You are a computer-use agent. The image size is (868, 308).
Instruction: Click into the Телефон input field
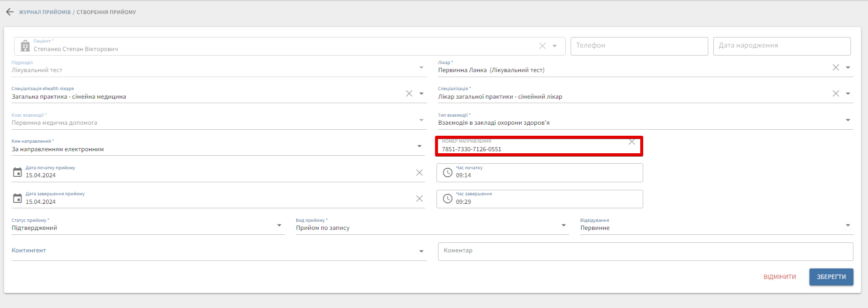pos(639,46)
